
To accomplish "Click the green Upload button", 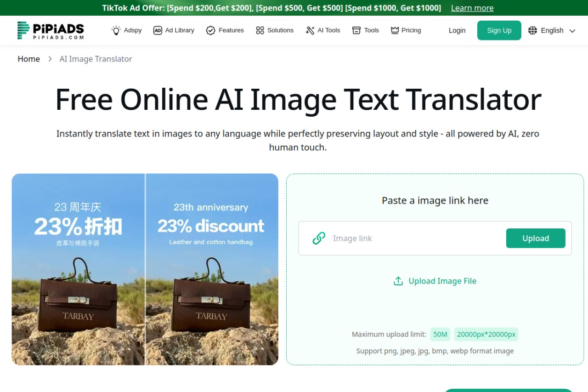I will [x=536, y=238].
